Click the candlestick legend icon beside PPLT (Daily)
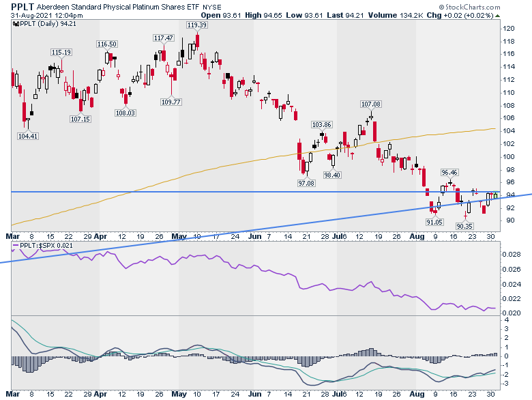The width and height of the screenshot is (532, 400). click(x=16, y=24)
